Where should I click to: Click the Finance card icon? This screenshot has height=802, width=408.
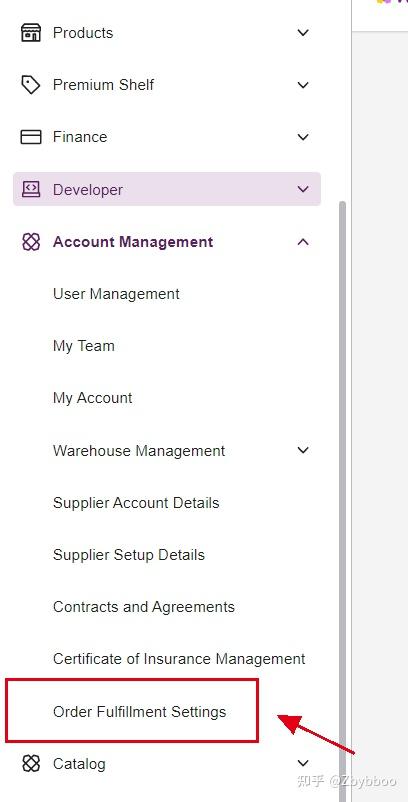31,137
